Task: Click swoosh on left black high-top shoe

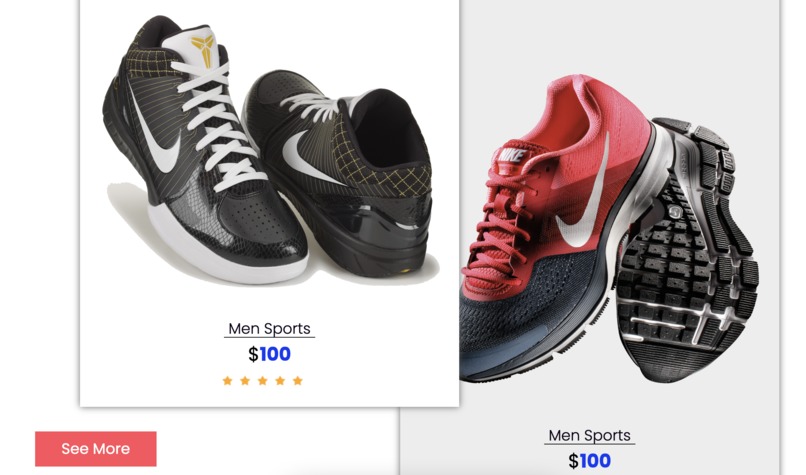Action: [157, 141]
